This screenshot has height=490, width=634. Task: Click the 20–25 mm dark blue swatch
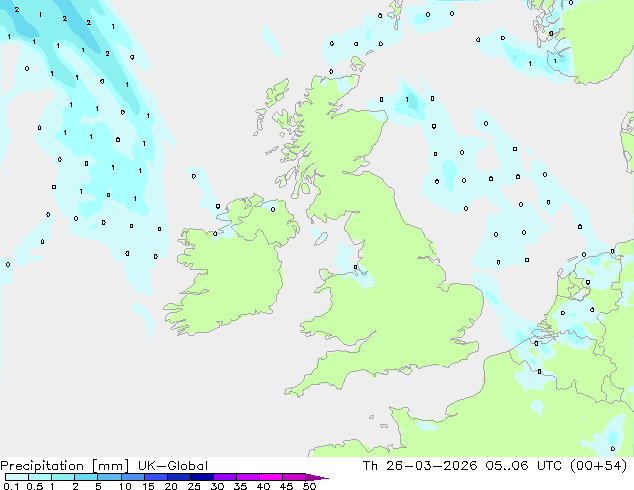coord(179,477)
